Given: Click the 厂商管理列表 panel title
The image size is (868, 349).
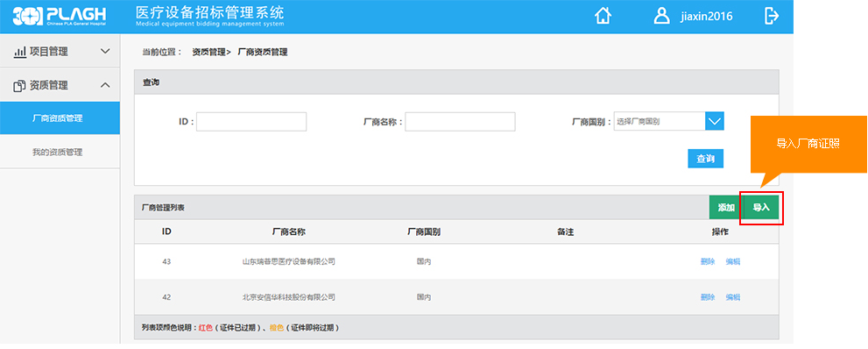Looking at the screenshot, I should (163, 208).
